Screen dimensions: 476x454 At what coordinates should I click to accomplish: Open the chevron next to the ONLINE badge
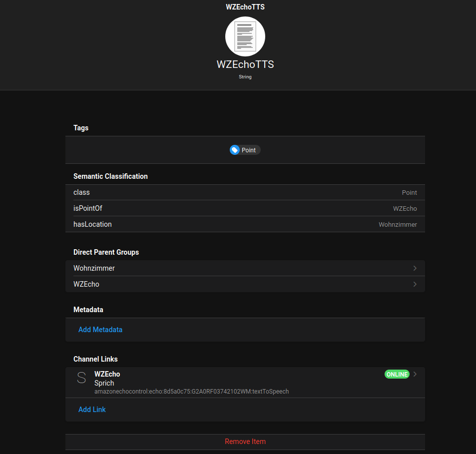pyautogui.click(x=415, y=374)
